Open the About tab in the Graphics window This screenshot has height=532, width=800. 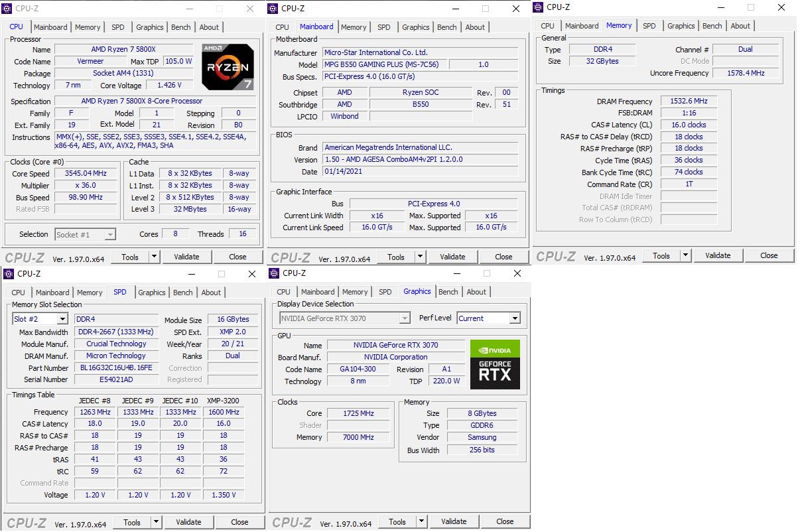476,291
